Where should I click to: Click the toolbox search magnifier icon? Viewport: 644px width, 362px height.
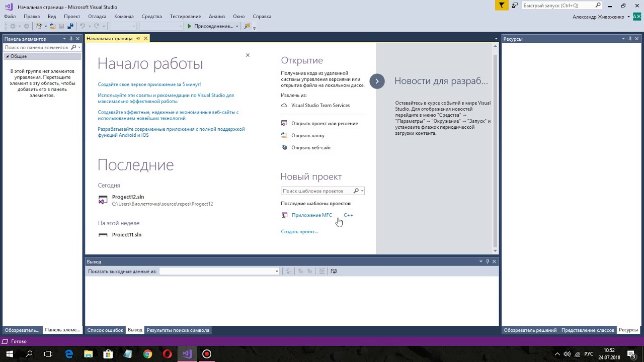pos(73,47)
